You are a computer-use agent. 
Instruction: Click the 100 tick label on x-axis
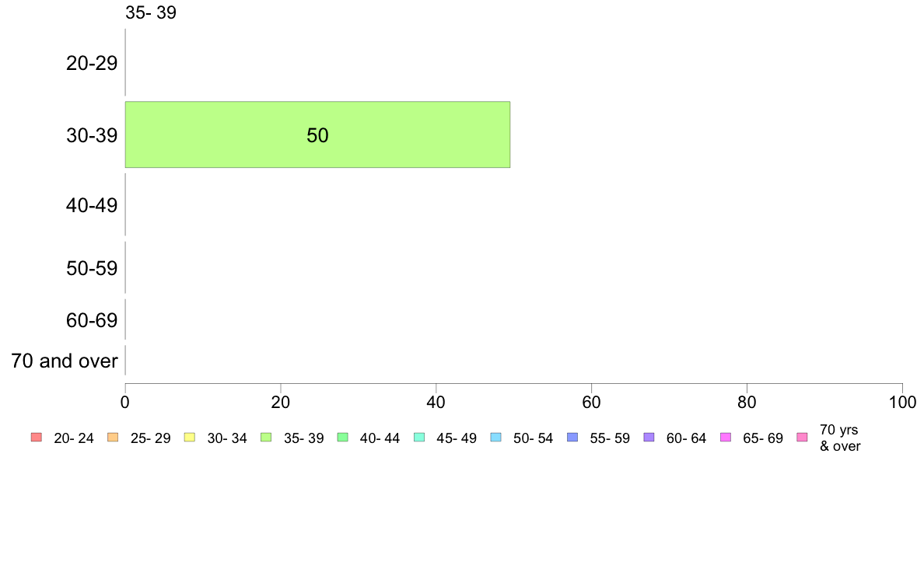coord(902,403)
